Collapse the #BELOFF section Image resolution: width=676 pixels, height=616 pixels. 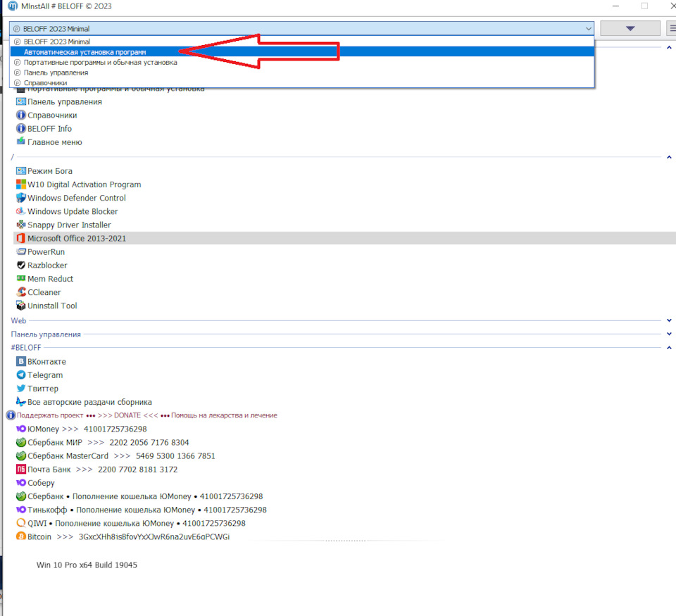pos(669,347)
